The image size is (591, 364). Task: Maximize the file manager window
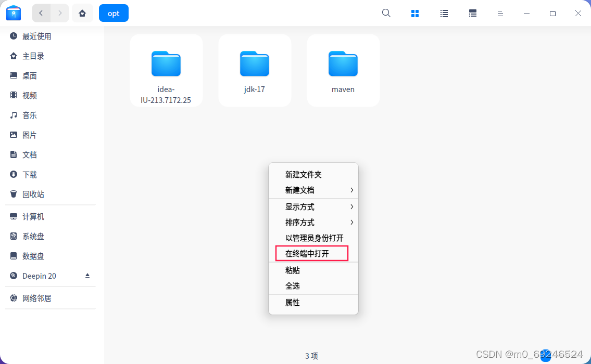tap(552, 14)
